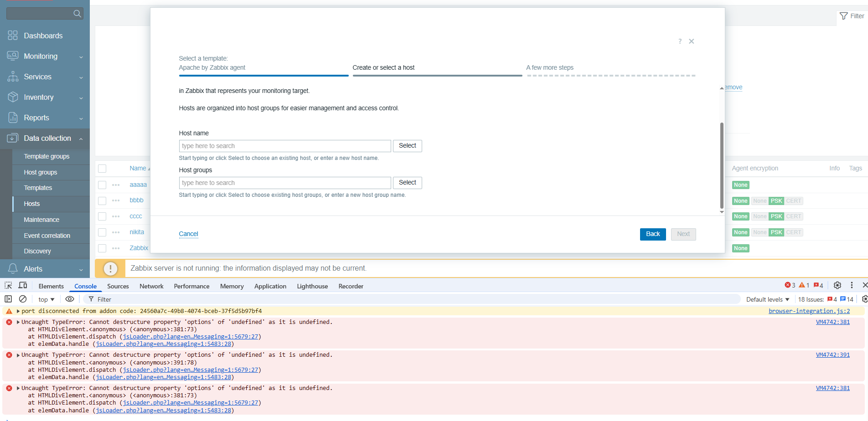868x421 pixels.
Task: Expand the port disconnected warning entry
Action: (18, 311)
